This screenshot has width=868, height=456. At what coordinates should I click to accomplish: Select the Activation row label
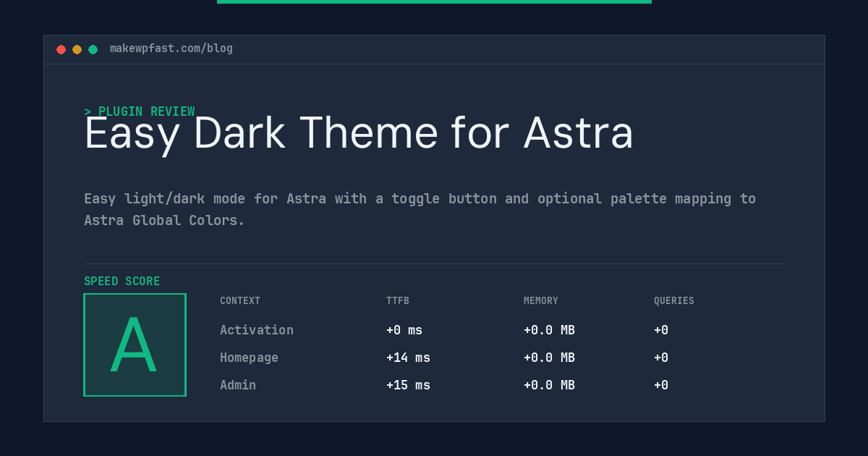tap(257, 330)
